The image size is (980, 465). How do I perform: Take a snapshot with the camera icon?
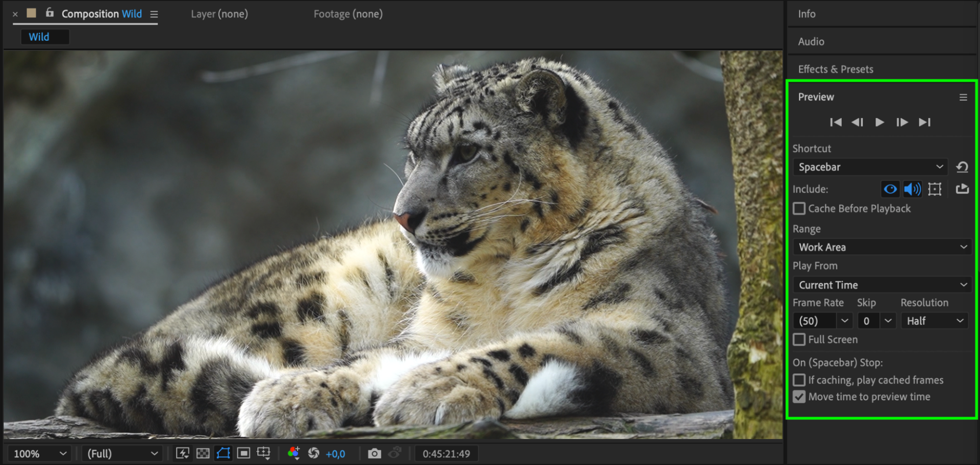[x=374, y=454]
